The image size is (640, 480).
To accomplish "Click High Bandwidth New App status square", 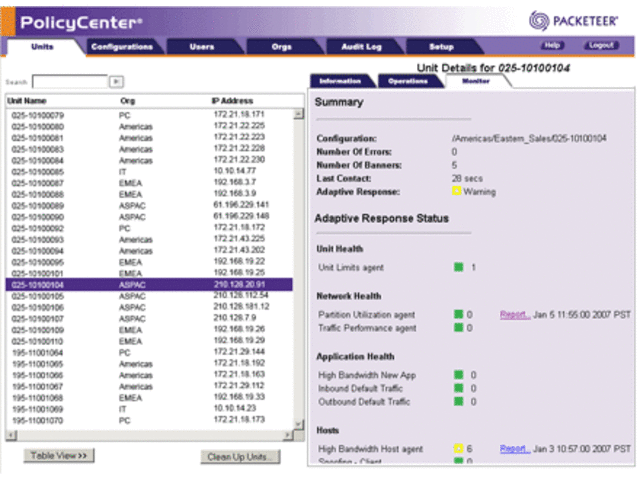I will coord(458,375).
